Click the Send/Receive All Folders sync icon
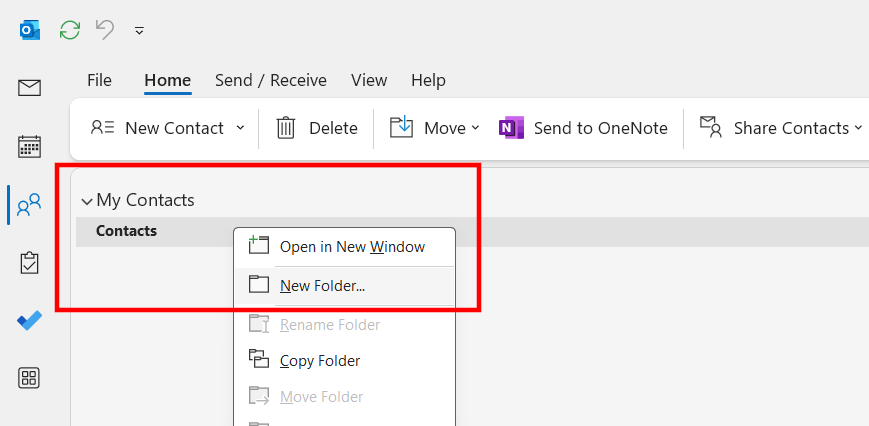869x426 pixels. click(70, 30)
